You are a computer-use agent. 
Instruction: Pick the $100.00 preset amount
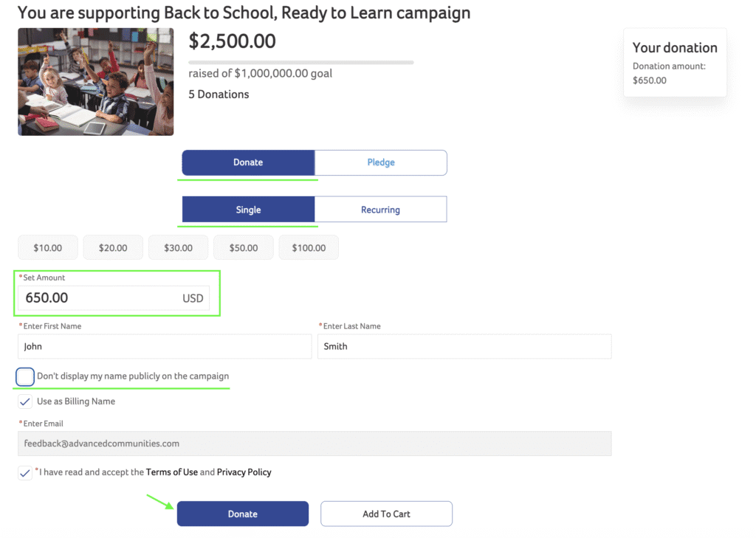pyautogui.click(x=309, y=248)
